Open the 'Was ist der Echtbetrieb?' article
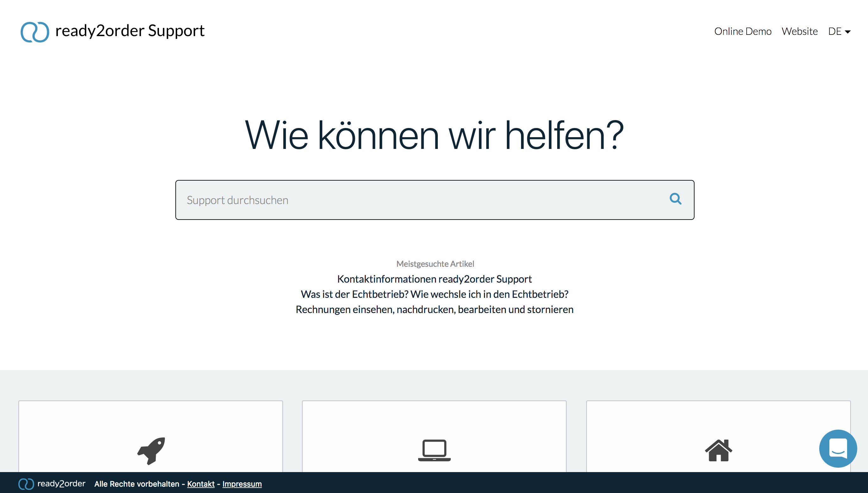This screenshot has height=493, width=868. (434, 294)
